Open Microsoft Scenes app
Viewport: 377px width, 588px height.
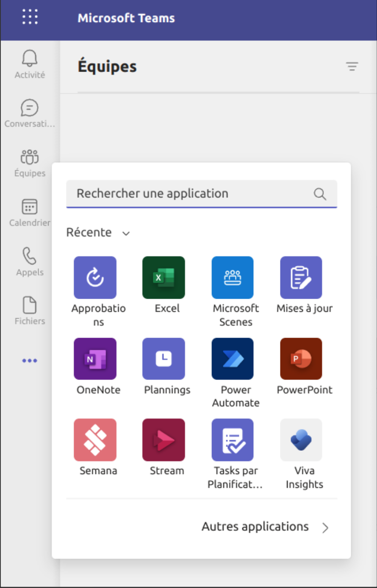(x=233, y=278)
